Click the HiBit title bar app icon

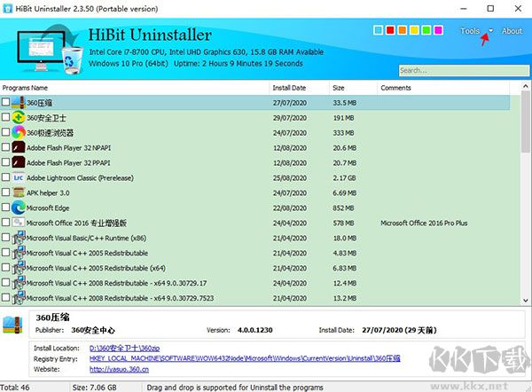point(7,9)
